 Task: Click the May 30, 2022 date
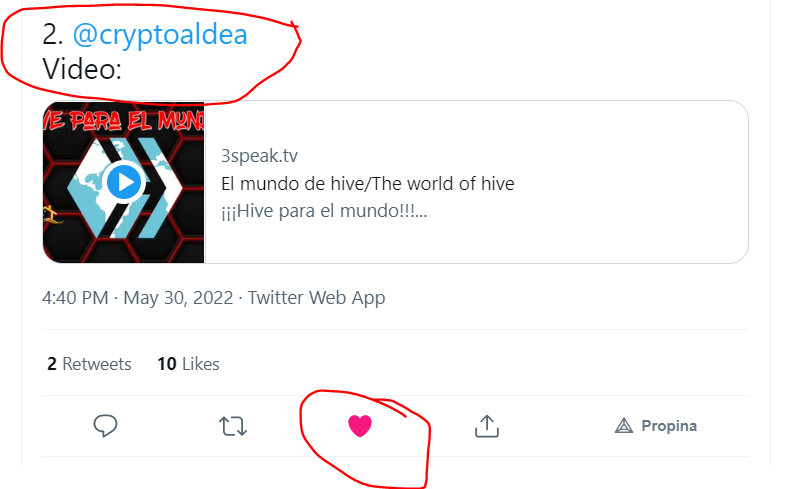click(x=178, y=298)
